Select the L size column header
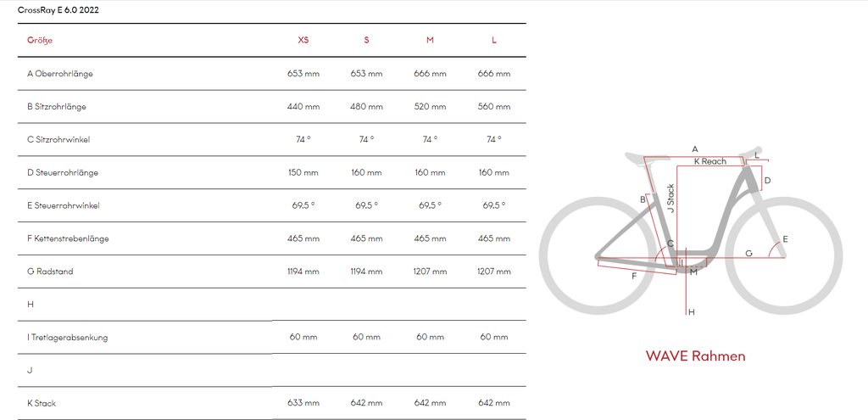868x420 pixels. [x=494, y=41]
